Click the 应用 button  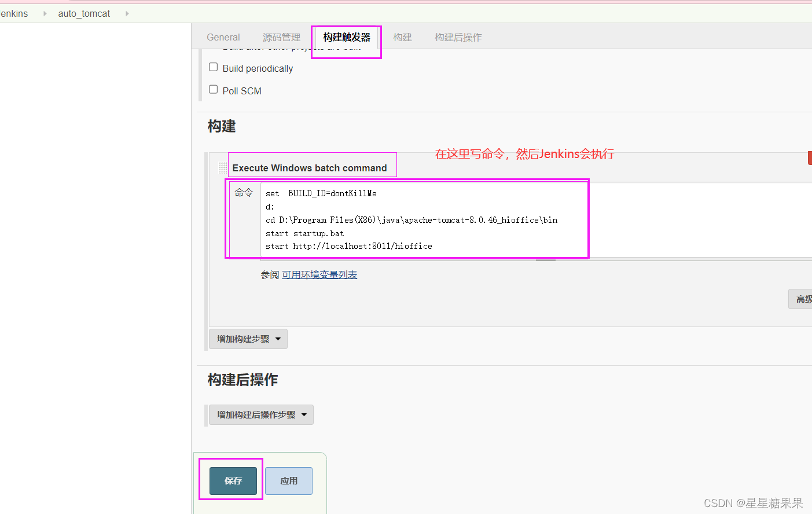click(288, 480)
